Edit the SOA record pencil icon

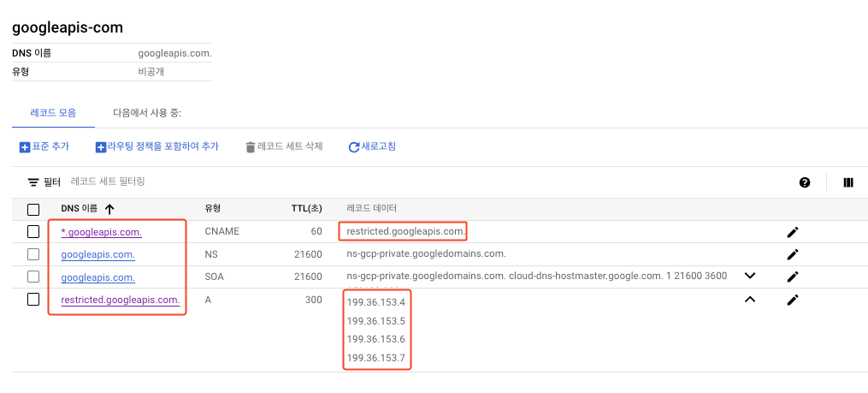pyautogui.click(x=793, y=276)
